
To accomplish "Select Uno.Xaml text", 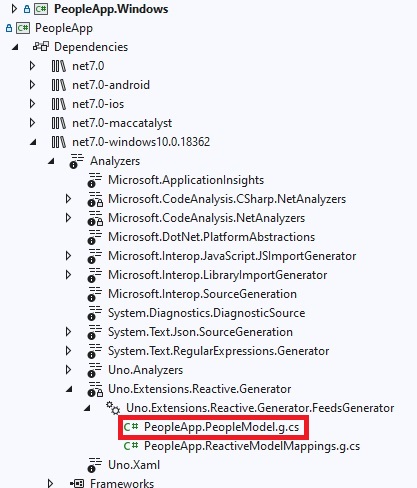I will (x=134, y=465).
